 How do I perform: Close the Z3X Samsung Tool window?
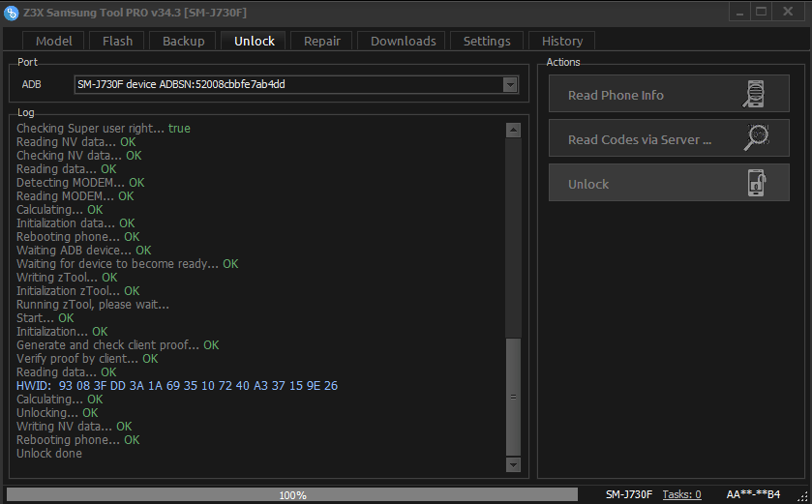pyautogui.click(x=788, y=12)
